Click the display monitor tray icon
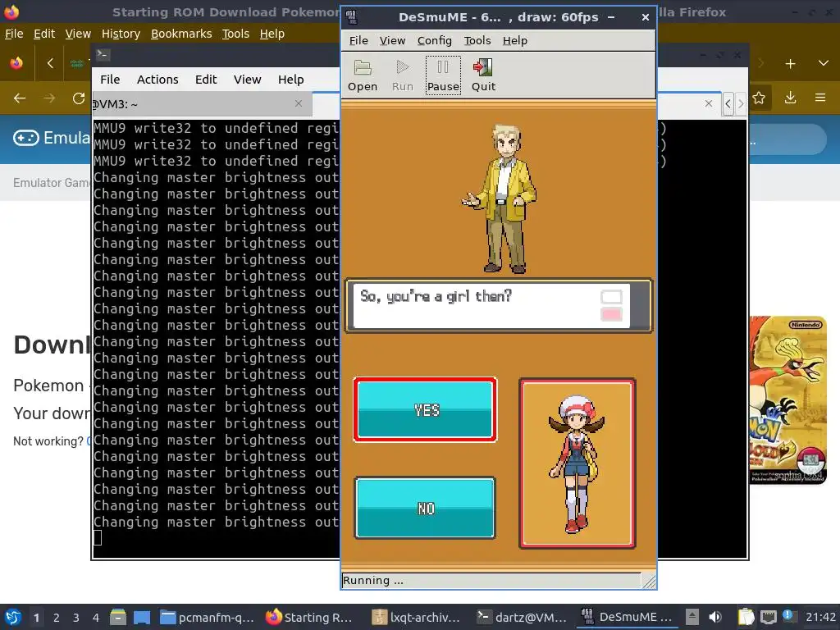This screenshot has width=840, height=630. pyautogui.click(x=768, y=617)
